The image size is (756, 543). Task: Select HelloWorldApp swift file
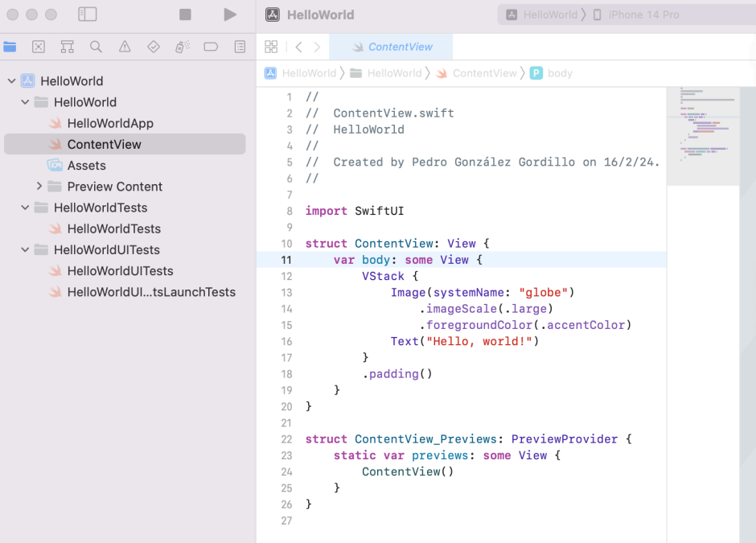coord(110,123)
